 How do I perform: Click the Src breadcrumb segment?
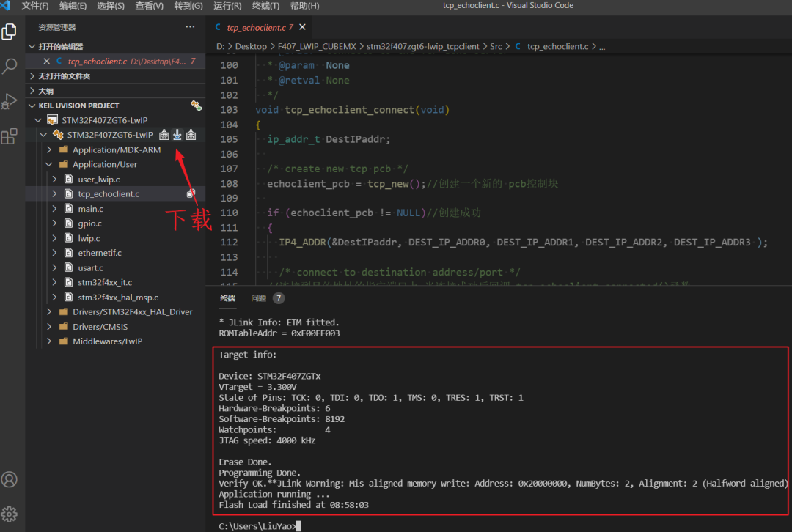496,46
